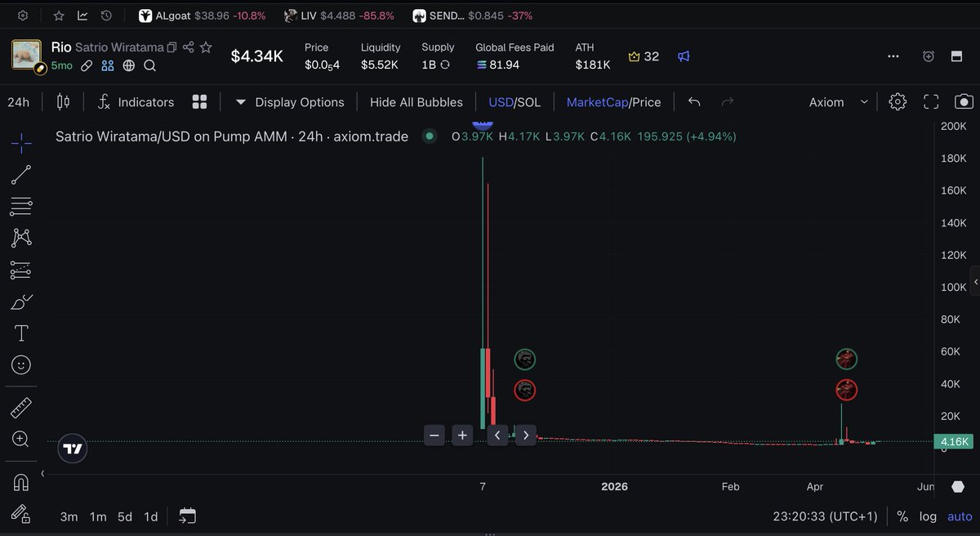
Task: Toggle the panel layout icon next to the alarm
Action: coord(956,56)
